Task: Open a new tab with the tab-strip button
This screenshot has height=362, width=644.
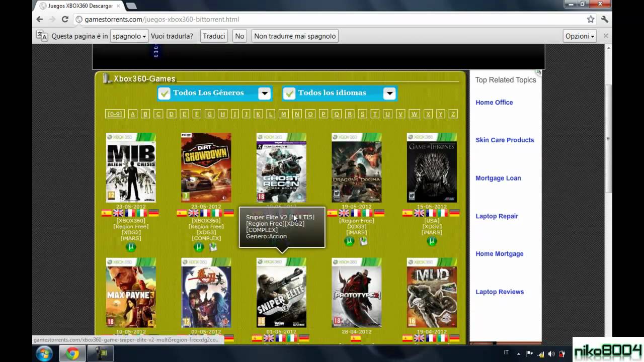Action: 131,6
